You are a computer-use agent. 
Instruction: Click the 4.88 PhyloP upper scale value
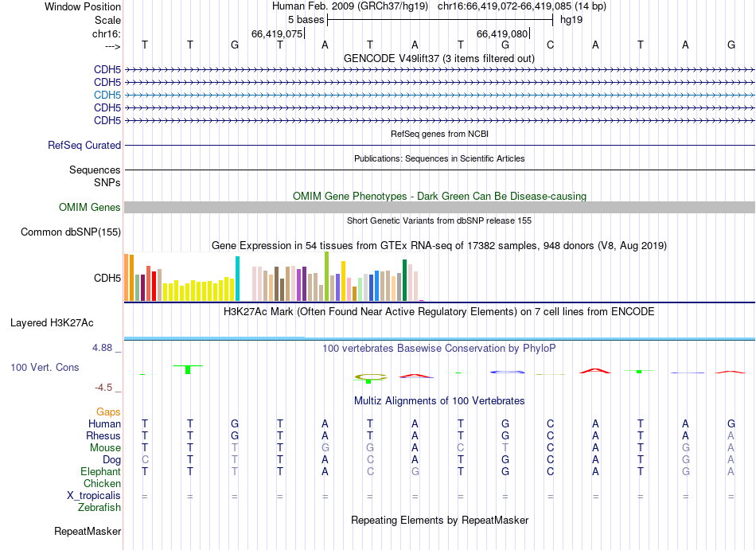pyautogui.click(x=102, y=348)
